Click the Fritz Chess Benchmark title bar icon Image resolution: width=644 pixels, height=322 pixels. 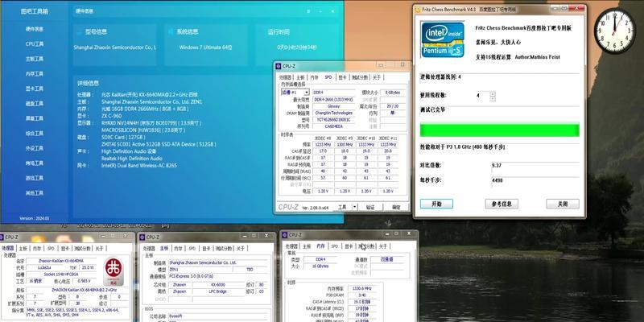coord(418,9)
